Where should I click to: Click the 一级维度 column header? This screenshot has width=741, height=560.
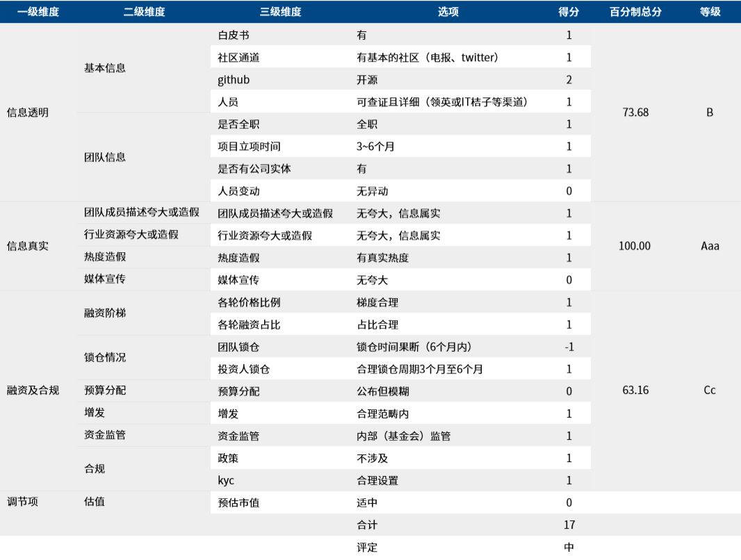[38, 12]
